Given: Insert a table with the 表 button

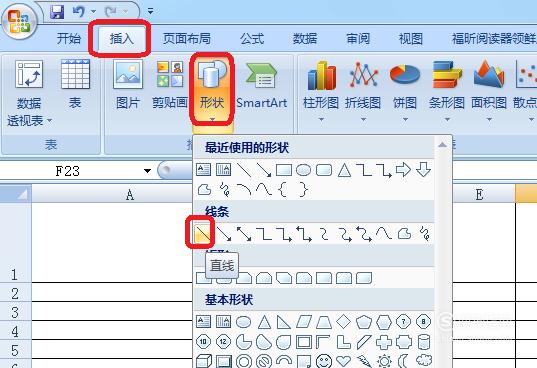Looking at the screenshot, I should 75,84.
